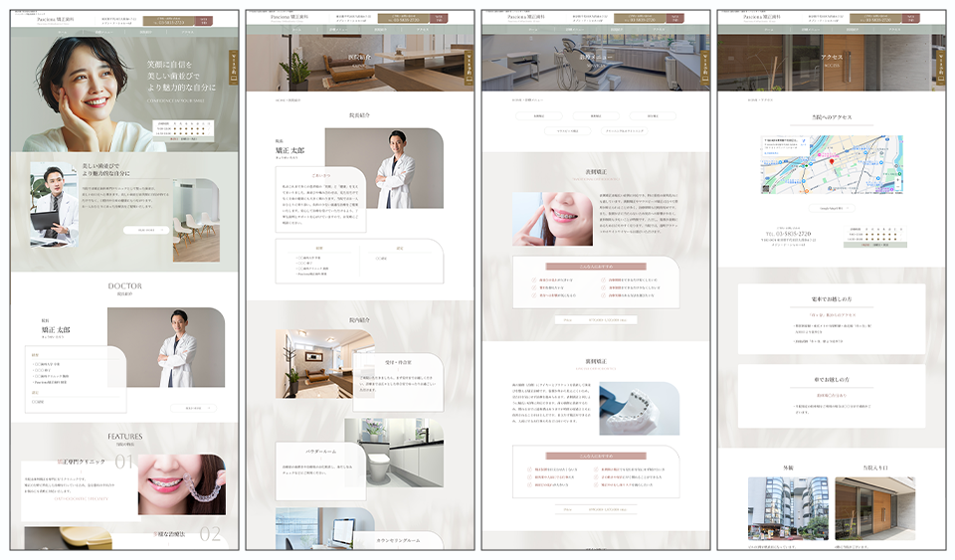Click the top-right treatment category pill button
Screen dimensions: 955x560
(x=653, y=115)
